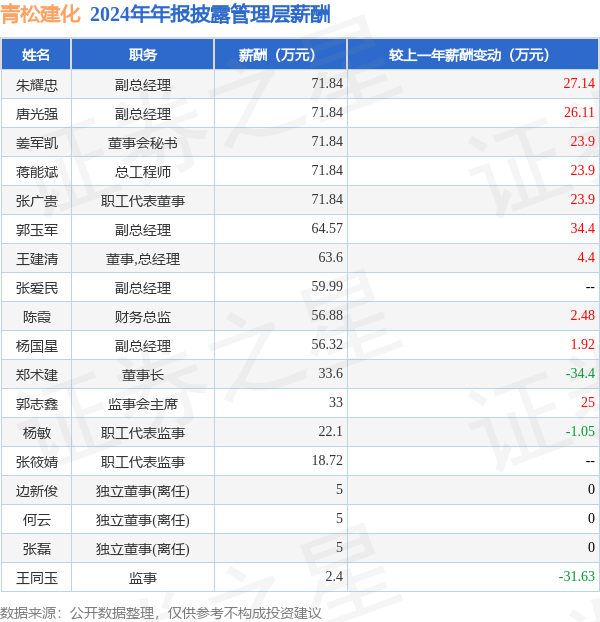Select the name 唐光强

pyautogui.click(x=36, y=114)
